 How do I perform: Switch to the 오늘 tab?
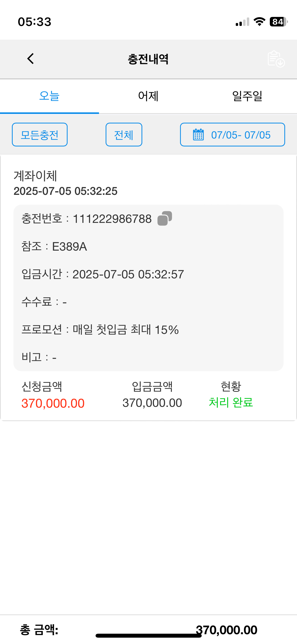click(49, 96)
